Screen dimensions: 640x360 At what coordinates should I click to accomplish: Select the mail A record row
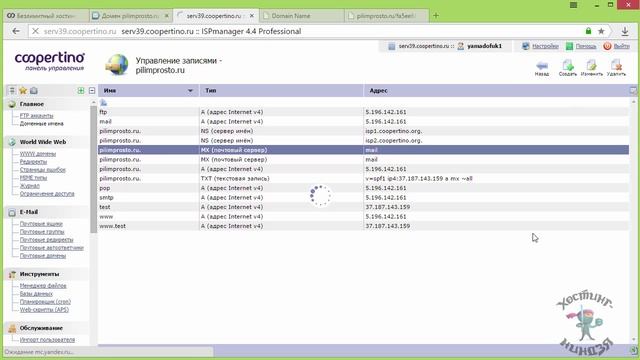(363, 122)
